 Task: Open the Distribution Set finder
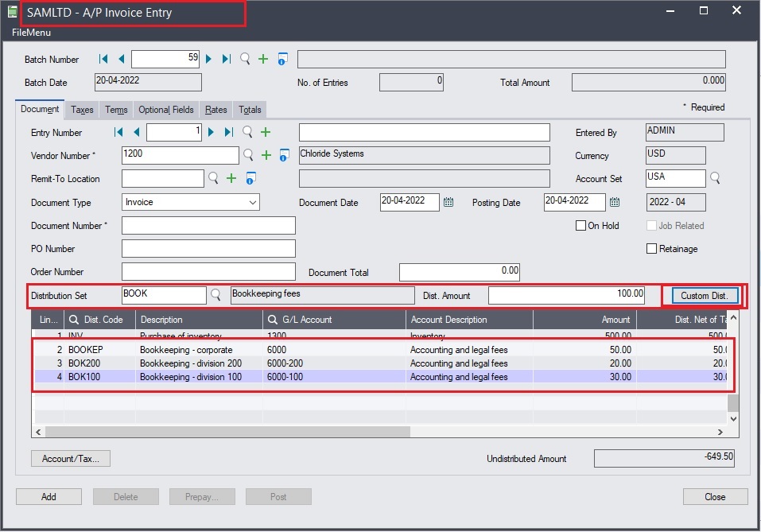point(215,295)
